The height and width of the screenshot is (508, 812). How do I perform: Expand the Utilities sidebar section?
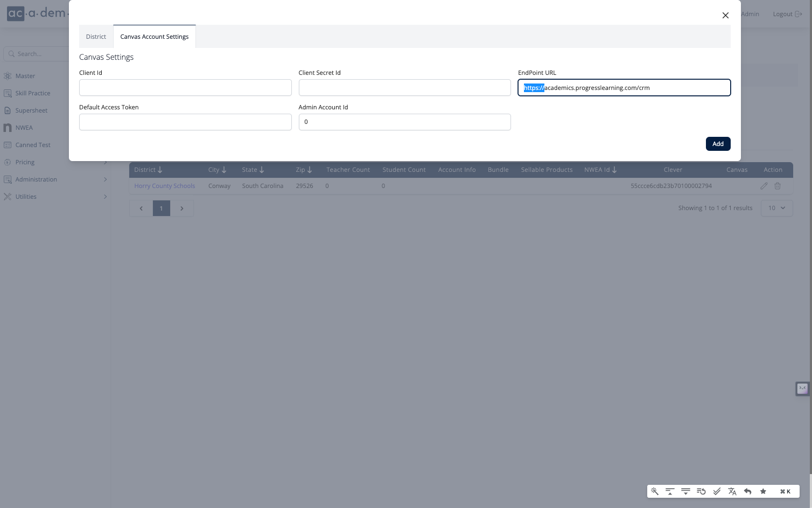[55, 197]
